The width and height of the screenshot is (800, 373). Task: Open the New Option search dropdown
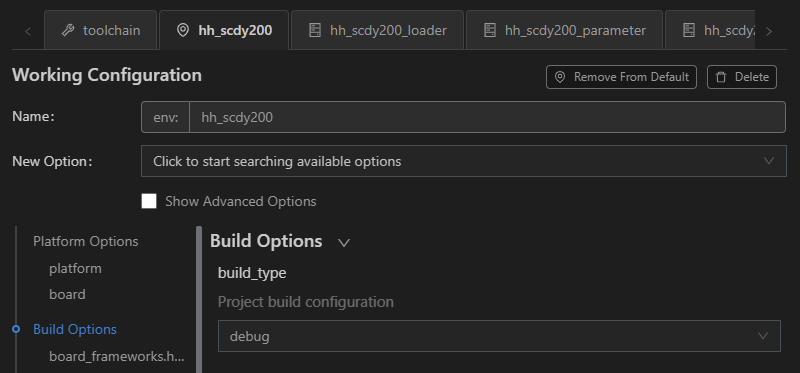tap(464, 161)
